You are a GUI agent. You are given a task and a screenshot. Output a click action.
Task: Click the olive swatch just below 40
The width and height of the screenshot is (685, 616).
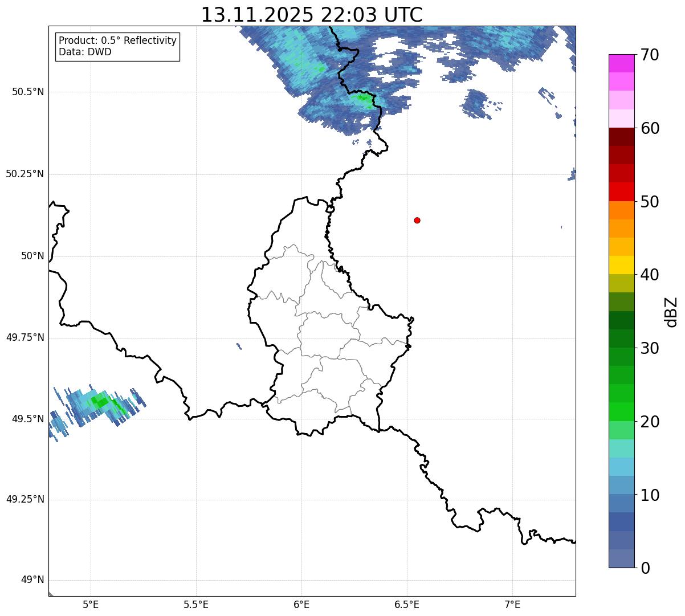pyautogui.click(x=622, y=284)
